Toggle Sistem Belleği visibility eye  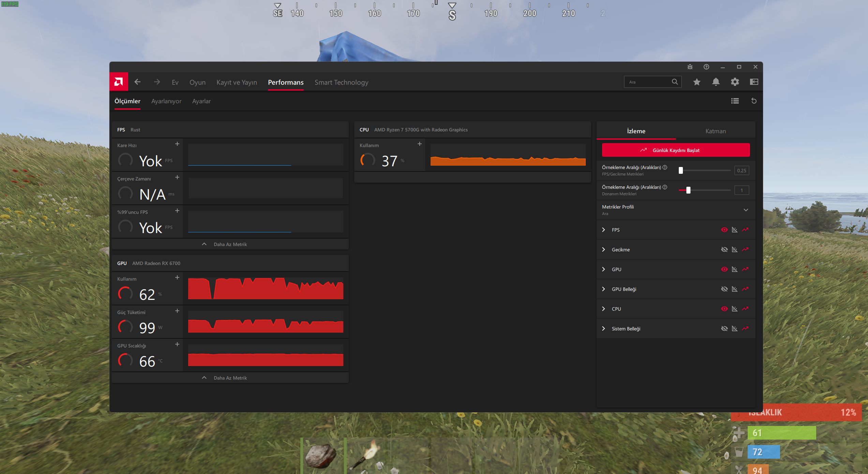coord(724,328)
